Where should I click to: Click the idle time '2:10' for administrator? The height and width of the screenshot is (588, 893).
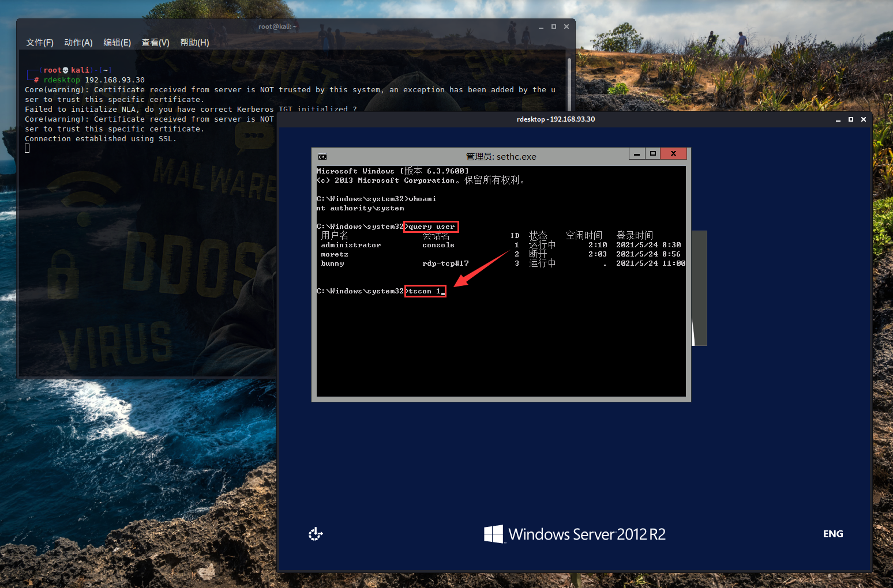(x=598, y=245)
